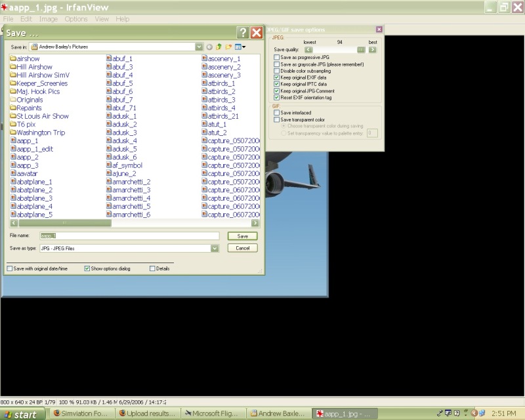Open the Save as type dropdown

(215, 249)
